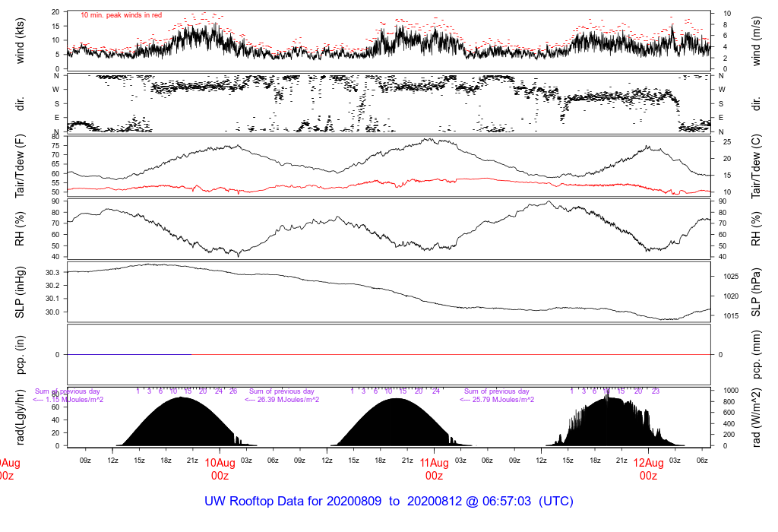The height and width of the screenshot is (532, 778).
Task: Click the '10 min. peak winds in red' note
Action: pyautogui.click(x=121, y=15)
